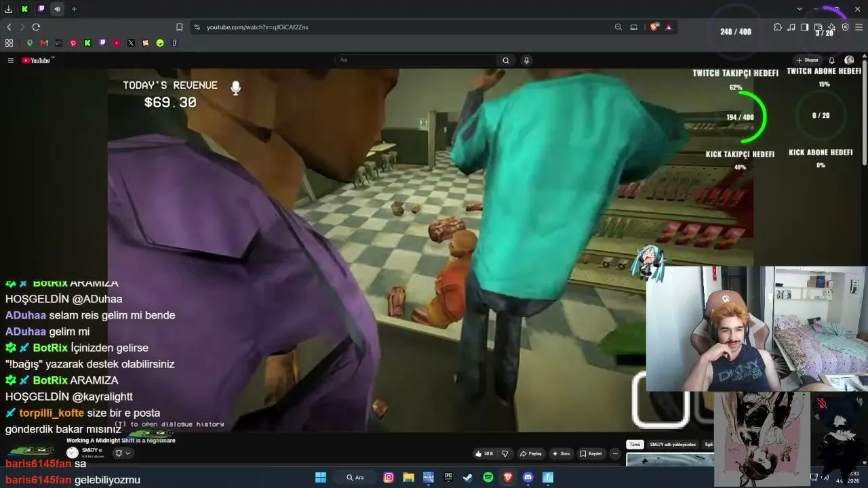868x488 pixels.
Task: Open the media control music note icon
Action: (791, 27)
